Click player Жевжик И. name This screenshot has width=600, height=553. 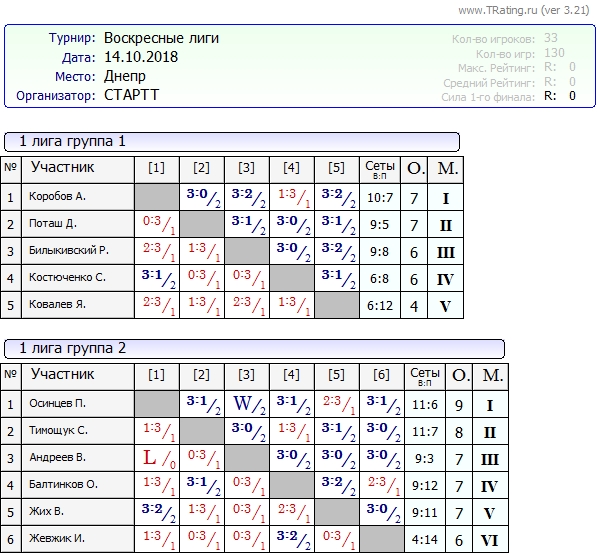coord(57,539)
